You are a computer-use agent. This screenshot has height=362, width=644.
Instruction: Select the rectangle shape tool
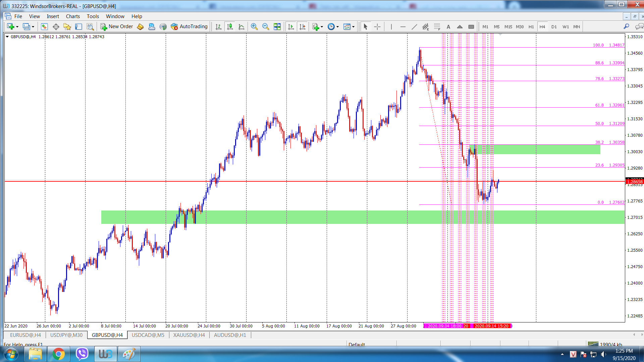(x=471, y=26)
